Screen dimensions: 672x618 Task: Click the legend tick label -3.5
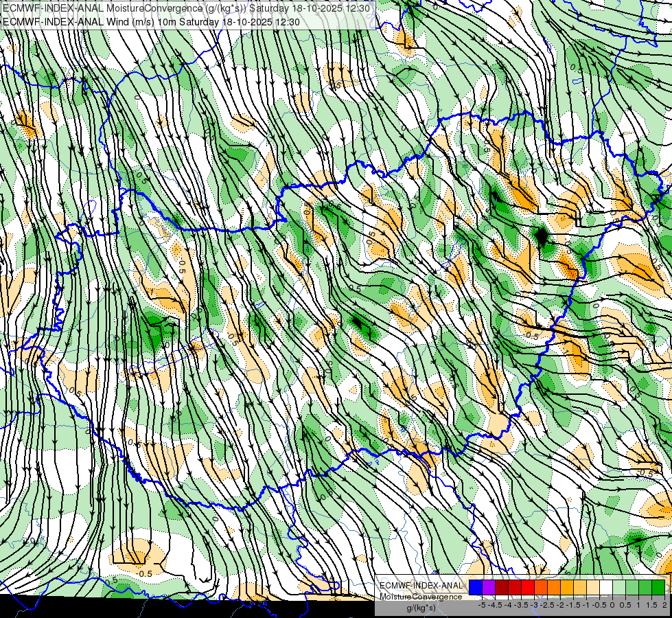521,605
